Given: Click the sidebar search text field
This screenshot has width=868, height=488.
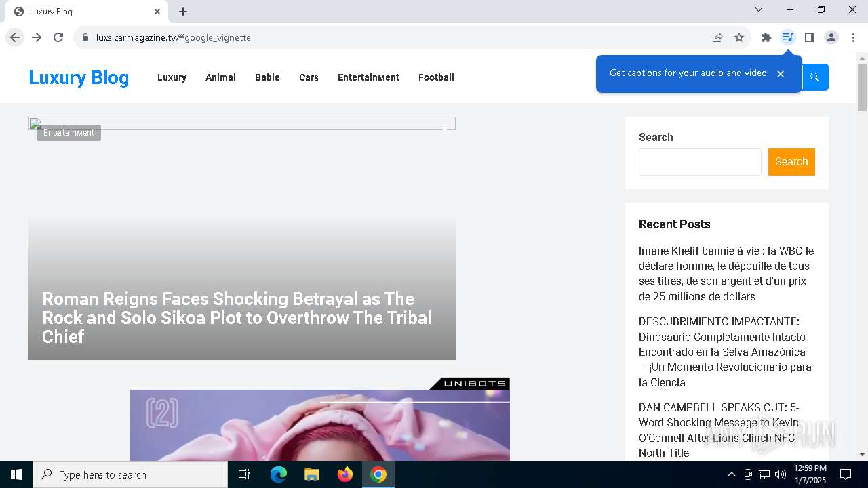Looking at the screenshot, I should 700,162.
